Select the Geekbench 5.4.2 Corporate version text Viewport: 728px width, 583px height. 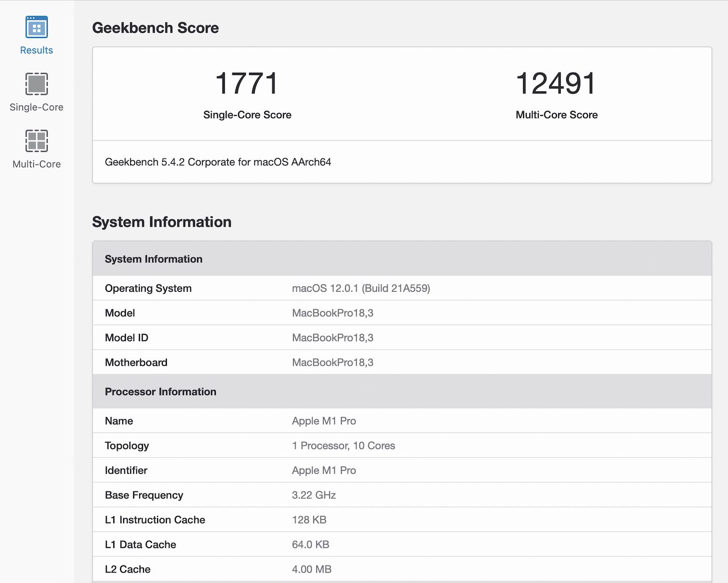[218, 162]
